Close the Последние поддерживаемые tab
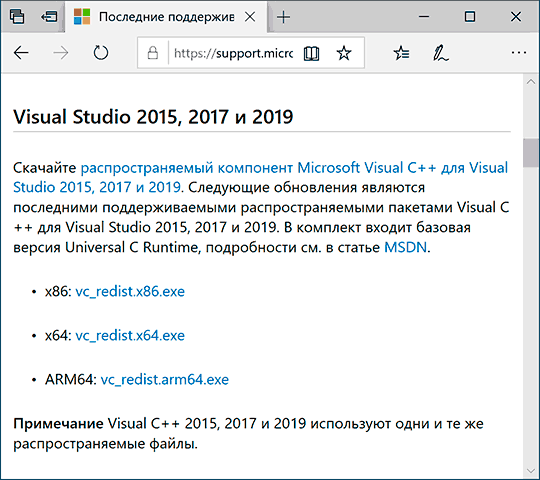 pyautogui.click(x=250, y=17)
